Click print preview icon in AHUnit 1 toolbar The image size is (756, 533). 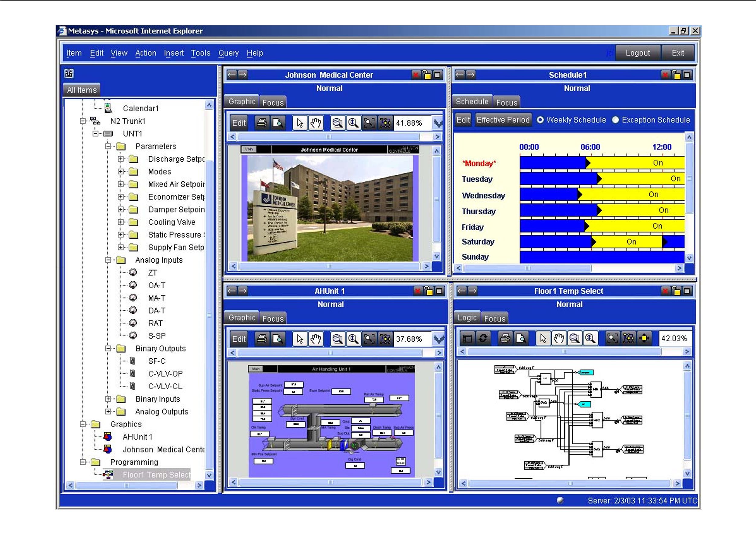[278, 339]
